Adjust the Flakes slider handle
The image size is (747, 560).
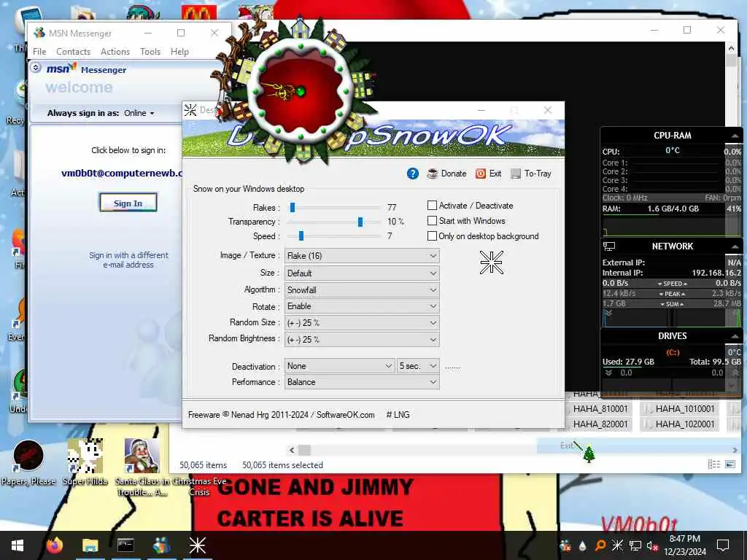(293, 207)
